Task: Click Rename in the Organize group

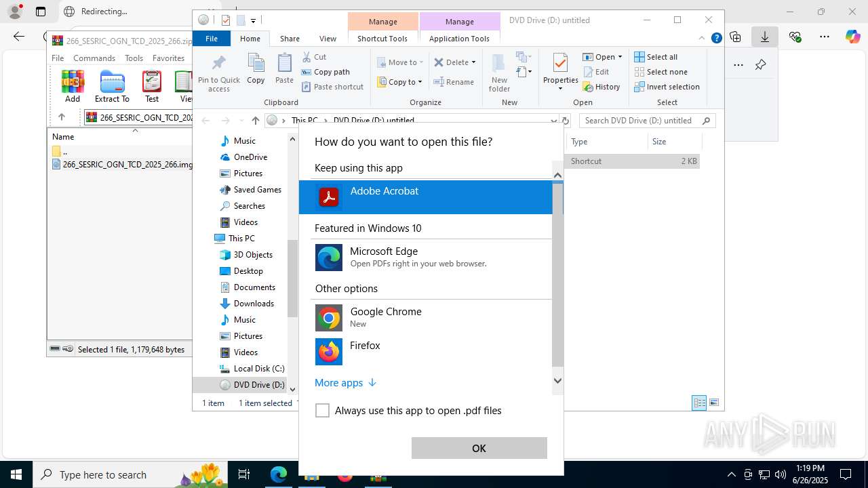Action: point(454,82)
